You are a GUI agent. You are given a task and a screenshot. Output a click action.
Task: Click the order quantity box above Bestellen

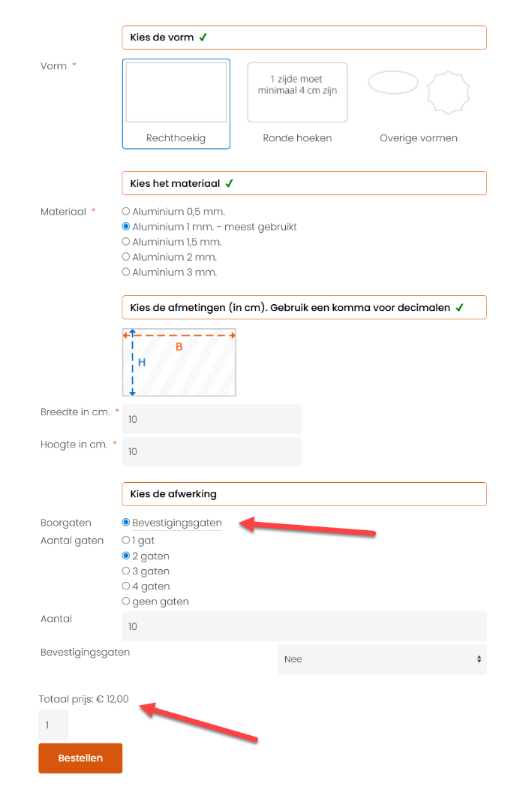(53, 725)
